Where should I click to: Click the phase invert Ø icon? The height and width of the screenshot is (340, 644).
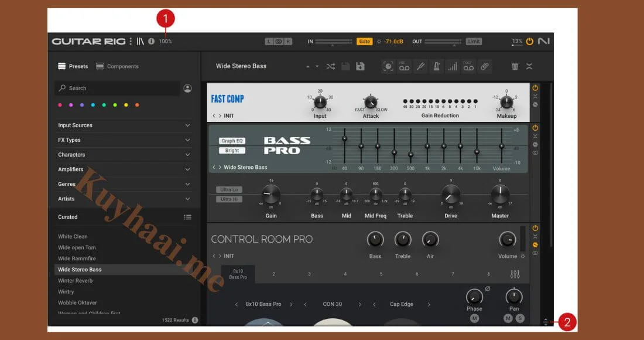click(488, 288)
